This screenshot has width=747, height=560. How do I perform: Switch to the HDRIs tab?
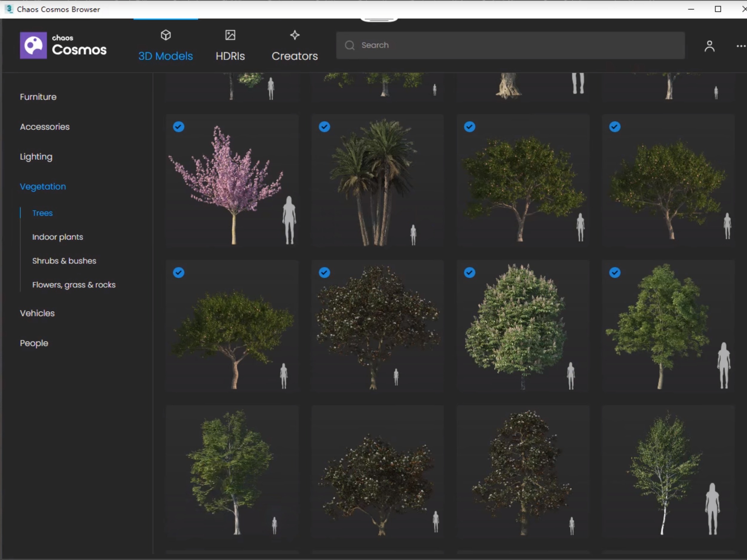pyautogui.click(x=230, y=56)
